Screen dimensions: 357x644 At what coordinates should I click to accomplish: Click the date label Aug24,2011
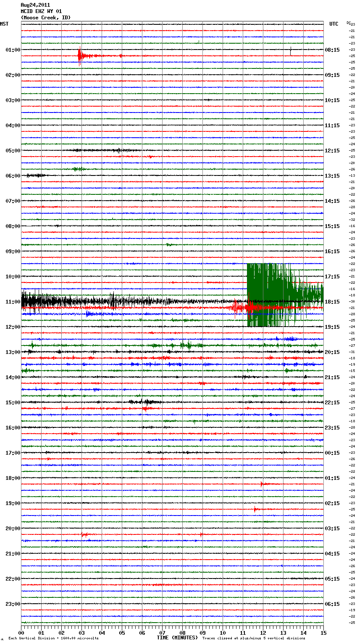35,5
